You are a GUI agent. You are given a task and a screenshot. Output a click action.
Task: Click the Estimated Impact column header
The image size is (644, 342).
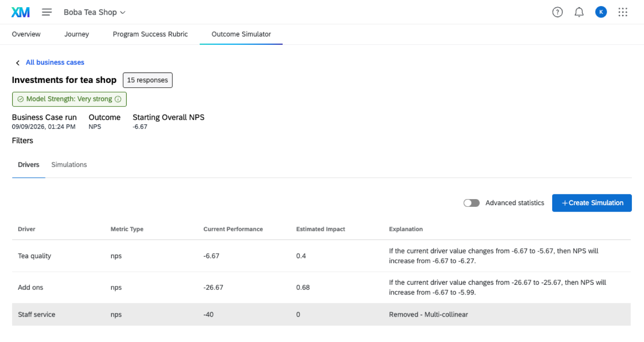click(x=321, y=229)
